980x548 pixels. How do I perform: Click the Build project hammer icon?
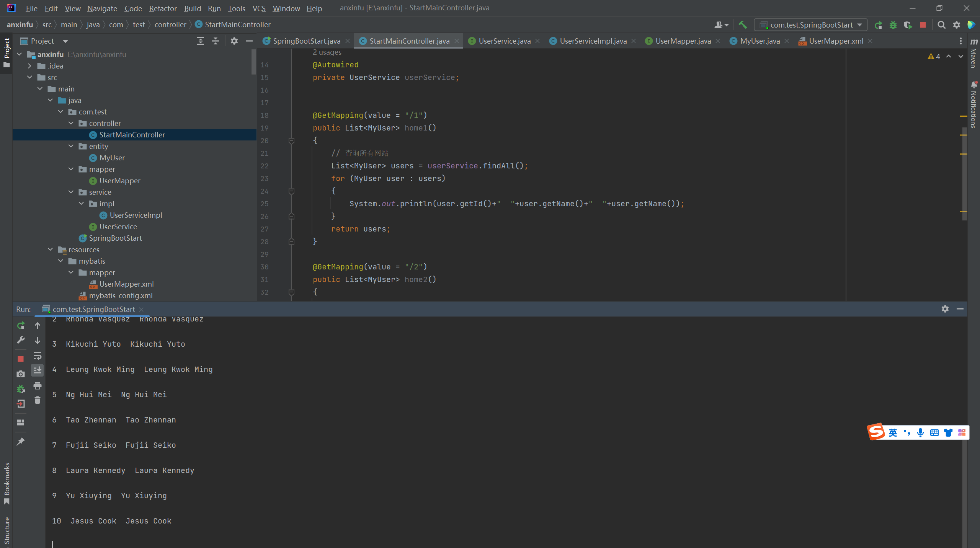coord(743,25)
